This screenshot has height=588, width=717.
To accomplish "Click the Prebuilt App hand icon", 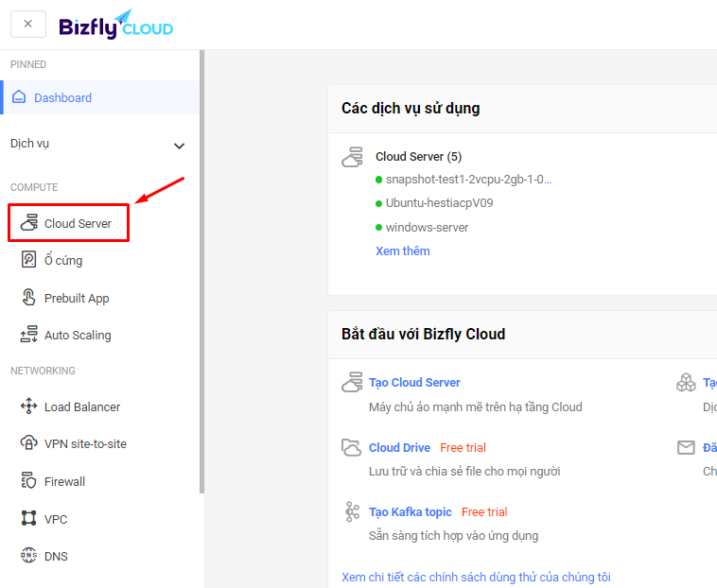I will click(x=28, y=298).
